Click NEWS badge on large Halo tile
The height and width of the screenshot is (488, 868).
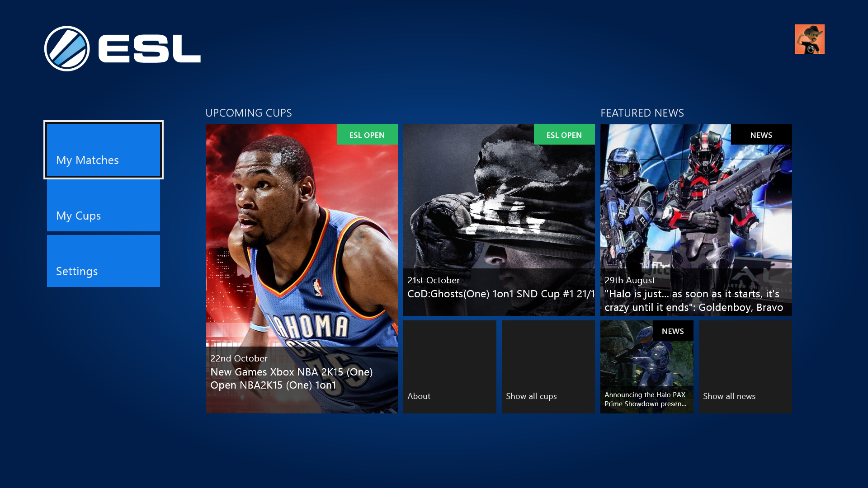(x=761, y=135)
